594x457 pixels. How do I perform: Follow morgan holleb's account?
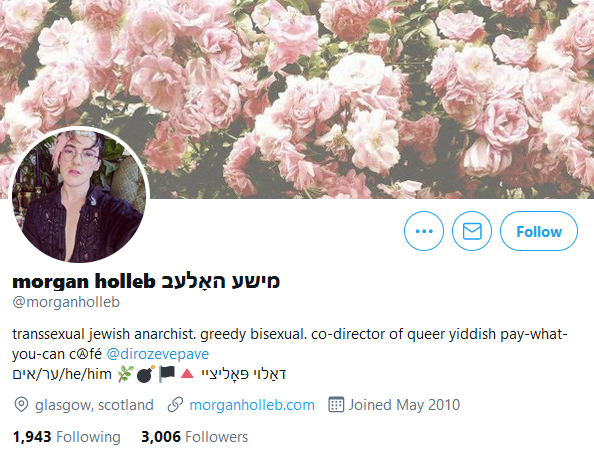point(539,231)
